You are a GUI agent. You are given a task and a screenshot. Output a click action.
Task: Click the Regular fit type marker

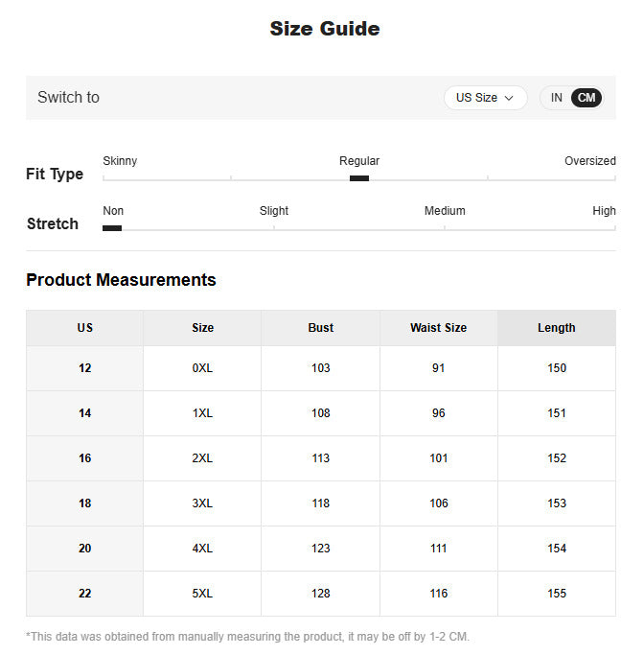[x=359, y=178]
